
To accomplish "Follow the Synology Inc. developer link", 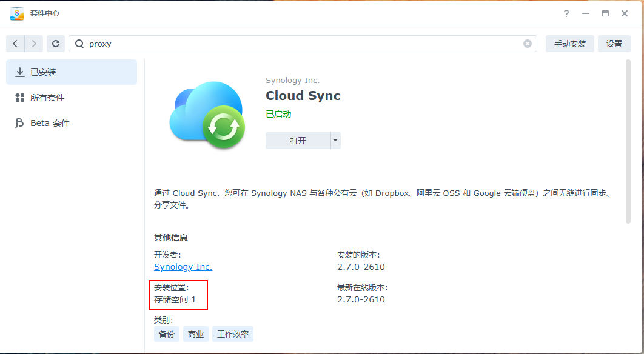I will [x=183, y=267].
